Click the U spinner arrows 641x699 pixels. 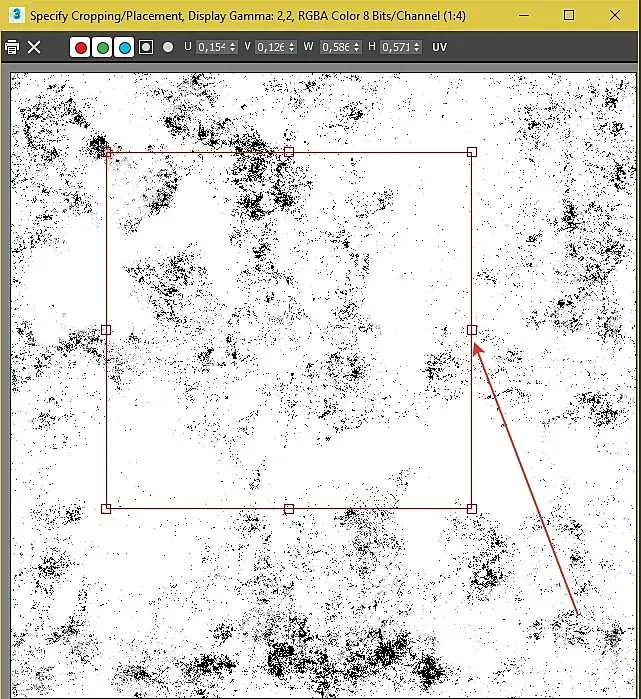(233, 47)
